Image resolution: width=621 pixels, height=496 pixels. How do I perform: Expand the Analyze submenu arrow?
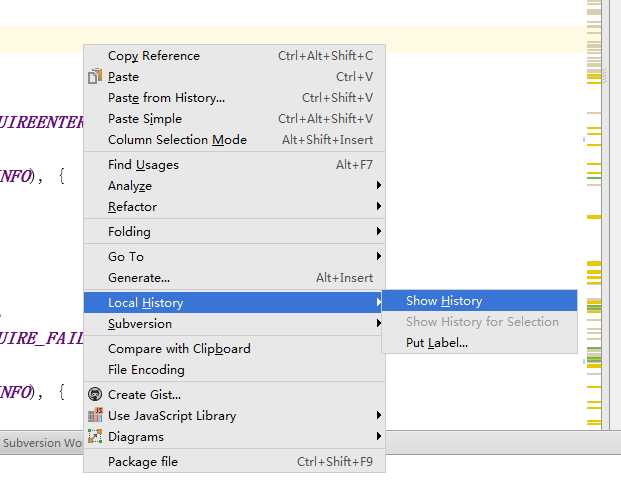tap(379, 185)
